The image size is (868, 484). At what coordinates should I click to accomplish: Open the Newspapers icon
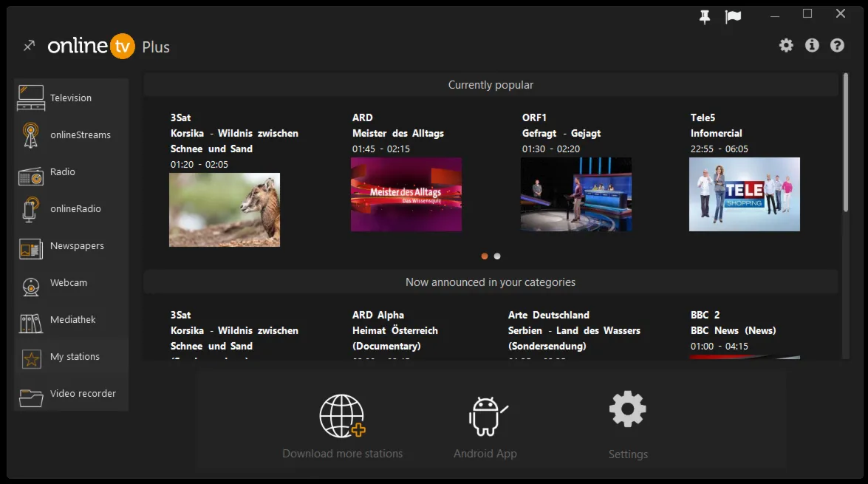tap(31, 249)
